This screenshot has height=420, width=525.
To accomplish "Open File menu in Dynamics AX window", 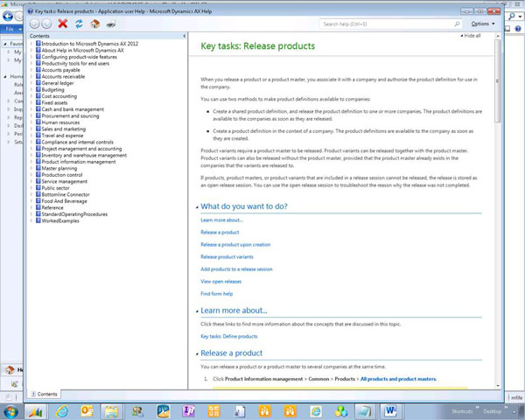I will tap(11, 29).
